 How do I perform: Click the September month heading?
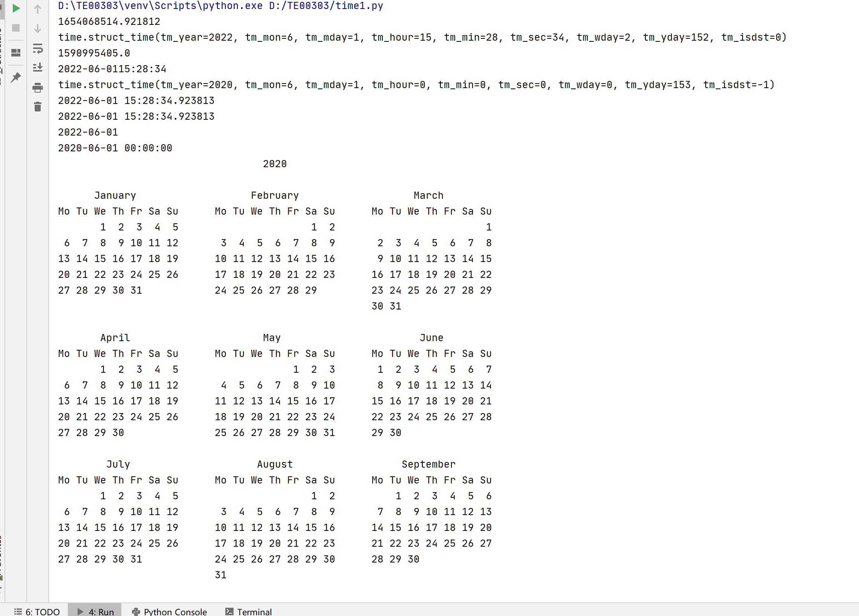[428, 464]
